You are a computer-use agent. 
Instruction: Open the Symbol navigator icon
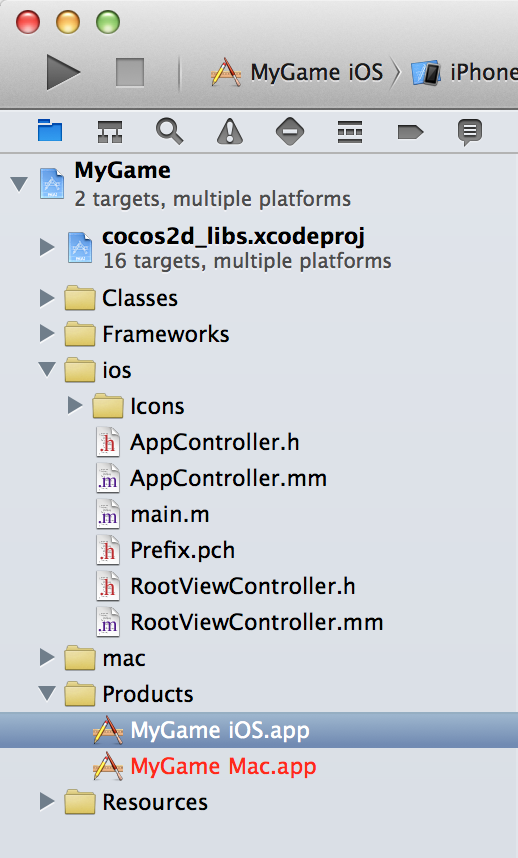pyautogui.click(x=109, y=132)
